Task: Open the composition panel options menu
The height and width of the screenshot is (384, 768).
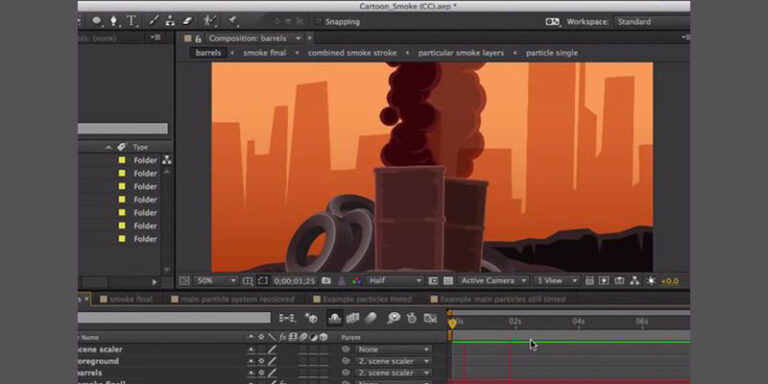Action: [x=685, y=37]
